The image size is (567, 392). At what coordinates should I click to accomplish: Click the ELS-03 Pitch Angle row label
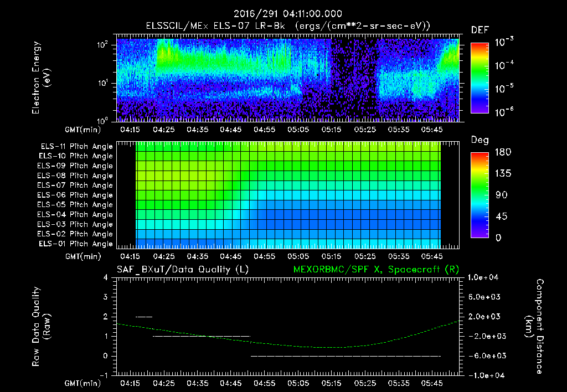tap(75, 224)
